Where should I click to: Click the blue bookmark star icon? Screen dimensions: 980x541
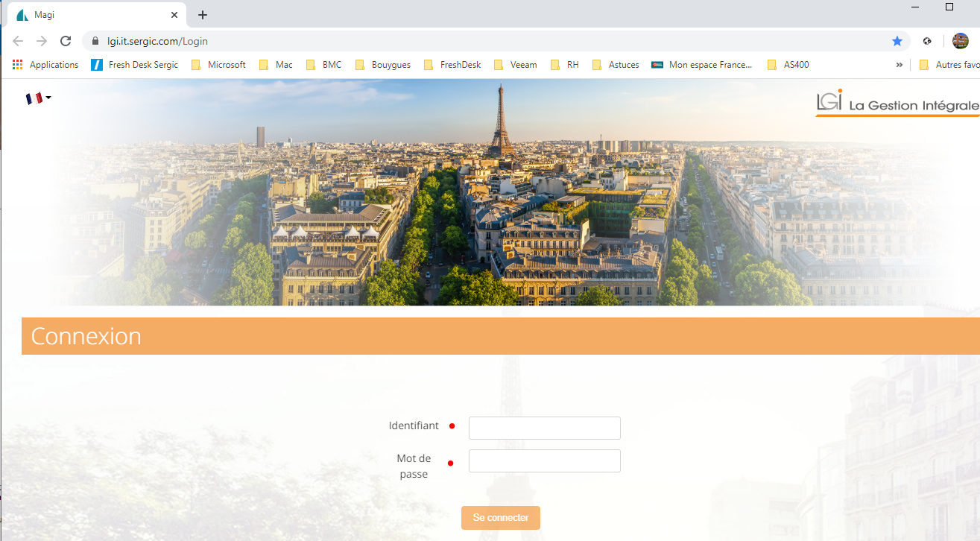897,41
